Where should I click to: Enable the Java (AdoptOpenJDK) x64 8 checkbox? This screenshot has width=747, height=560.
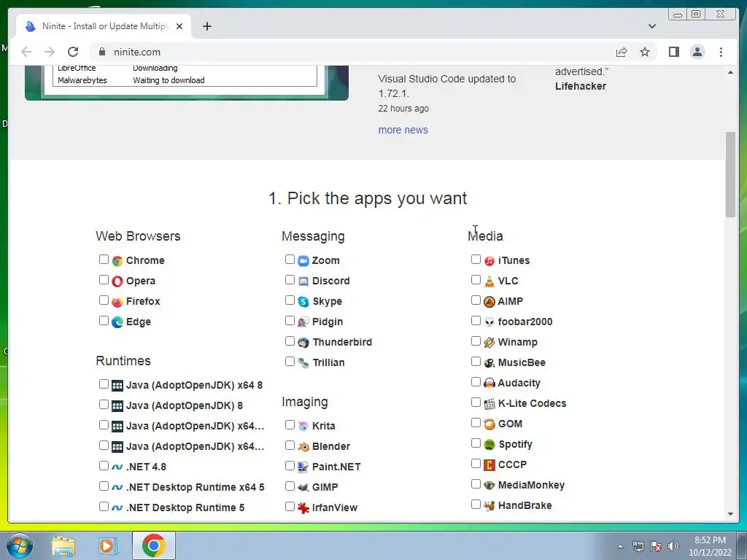coord(104,384)
